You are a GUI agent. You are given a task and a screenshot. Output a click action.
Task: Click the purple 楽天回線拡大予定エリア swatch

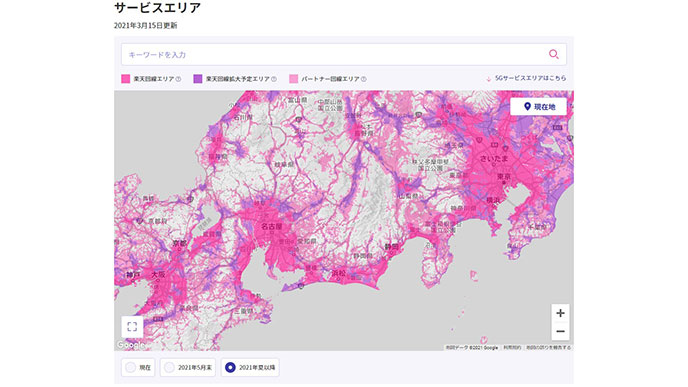198,79
